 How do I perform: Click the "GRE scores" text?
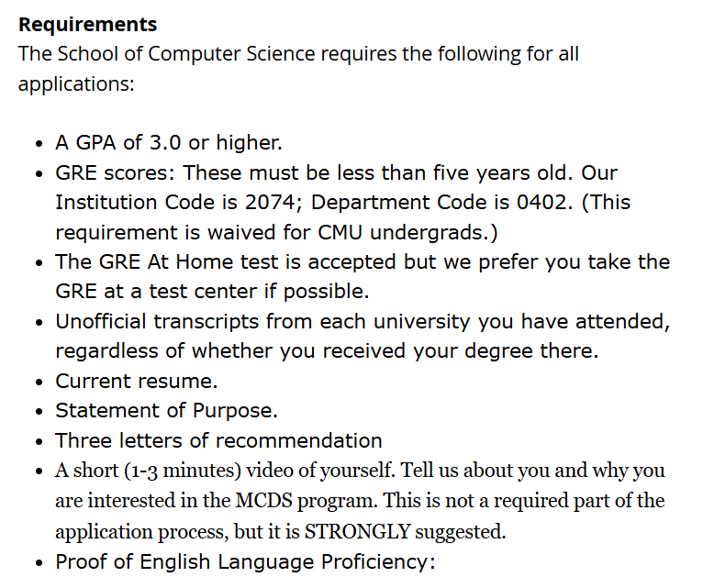click(x=115, y=173)
